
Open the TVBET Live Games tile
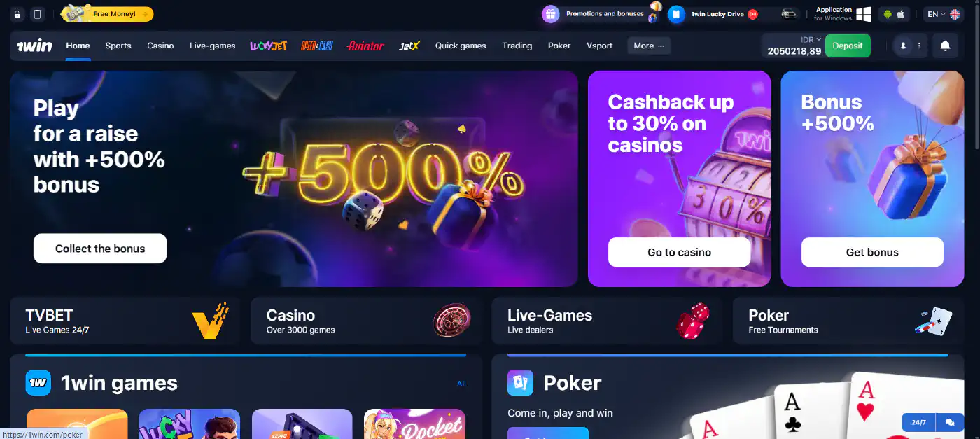coord(125,321)
